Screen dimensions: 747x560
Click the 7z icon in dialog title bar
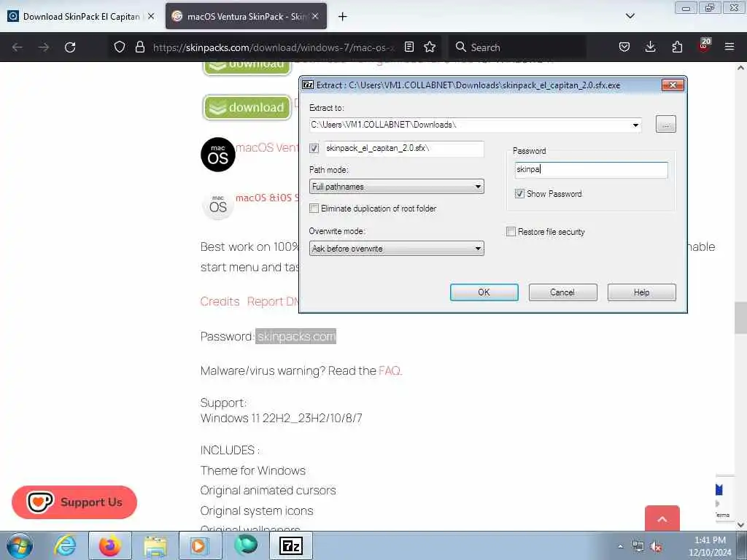(308, 85)
